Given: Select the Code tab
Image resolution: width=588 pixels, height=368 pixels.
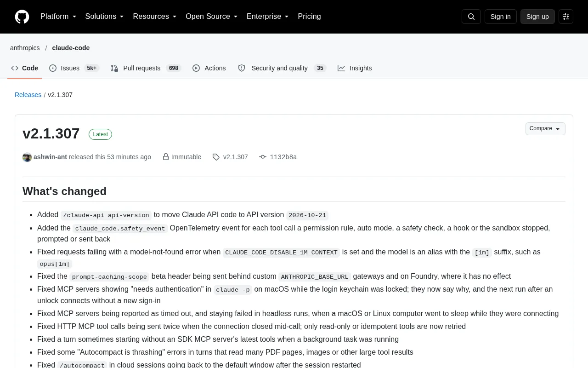Looking at the screenshot, I should pos(24,68).
